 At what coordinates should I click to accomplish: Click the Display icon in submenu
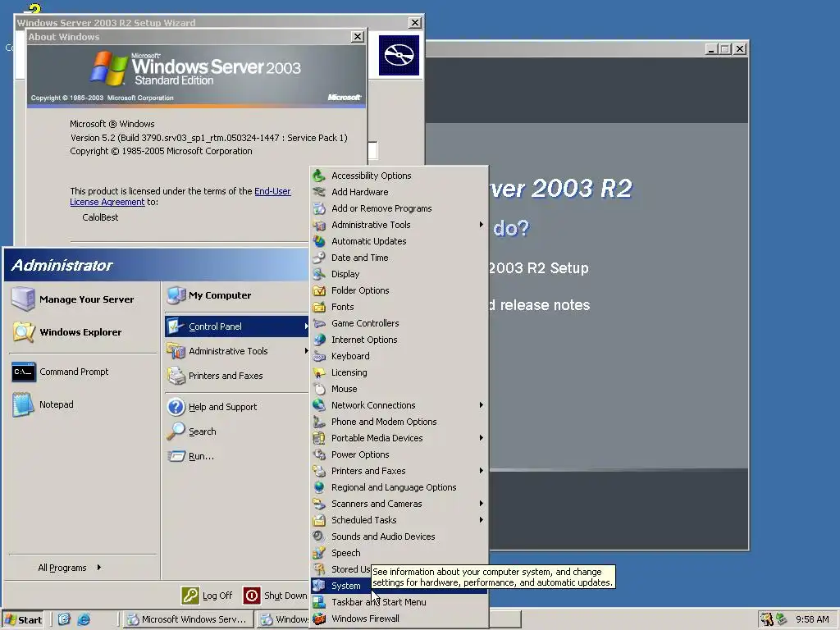coord(319,274)
